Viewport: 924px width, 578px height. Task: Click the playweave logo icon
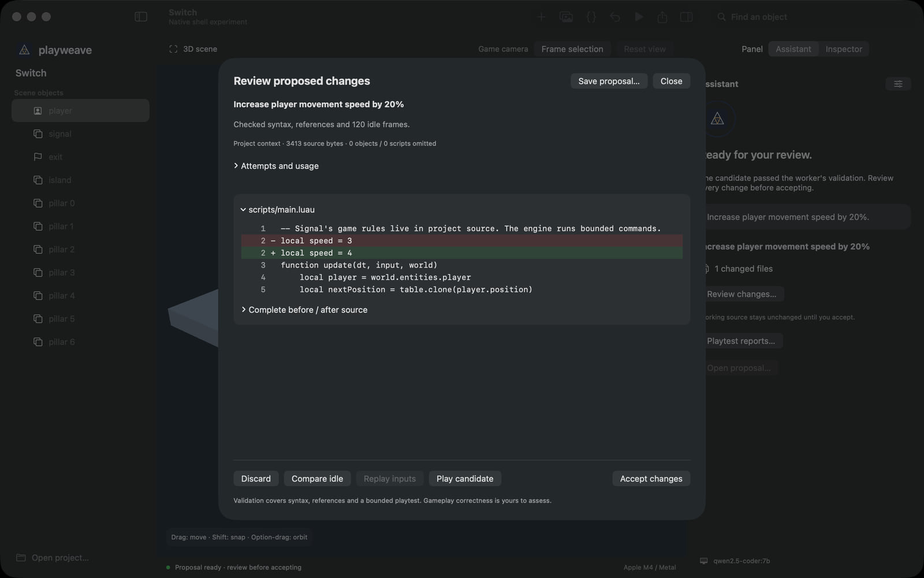(24, 50)
